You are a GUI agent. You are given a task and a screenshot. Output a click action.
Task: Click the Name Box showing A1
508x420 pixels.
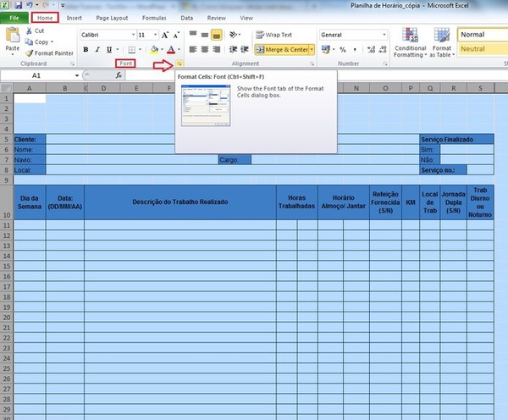coord(36,75)
